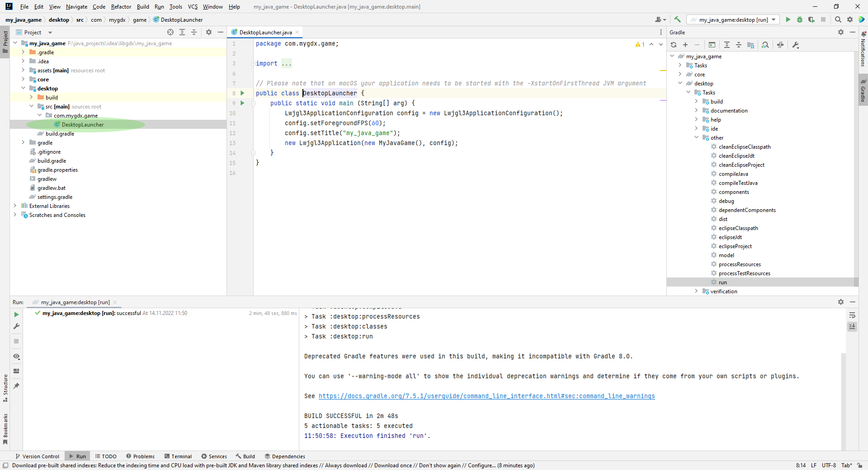Image resolution: width=868 pixels, height=470 pixels.
Task: Expand the core module in Project tree
Action: 23,79
